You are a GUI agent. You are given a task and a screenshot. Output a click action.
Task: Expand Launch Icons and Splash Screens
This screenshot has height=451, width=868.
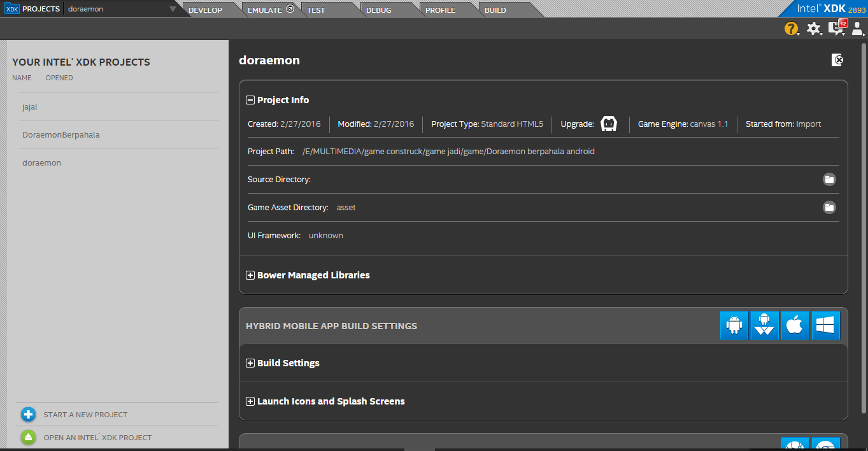click(250, 401)
